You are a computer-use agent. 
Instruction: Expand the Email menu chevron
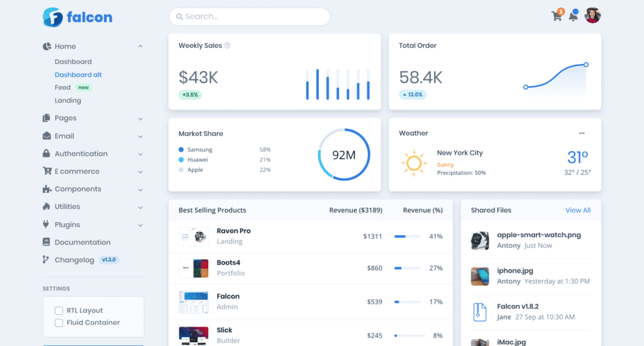[x=140, y=137]
